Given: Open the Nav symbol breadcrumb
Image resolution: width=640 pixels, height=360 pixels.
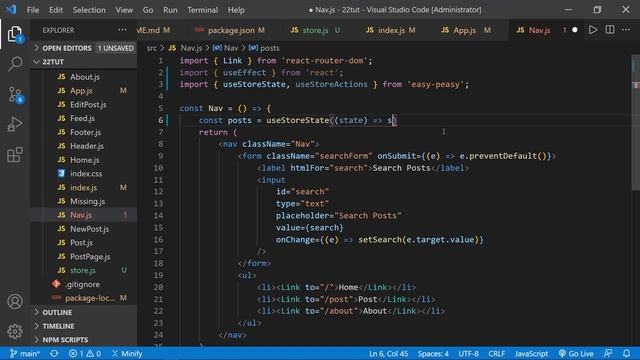Looking at the screenshot, I should tap(226, 48).
